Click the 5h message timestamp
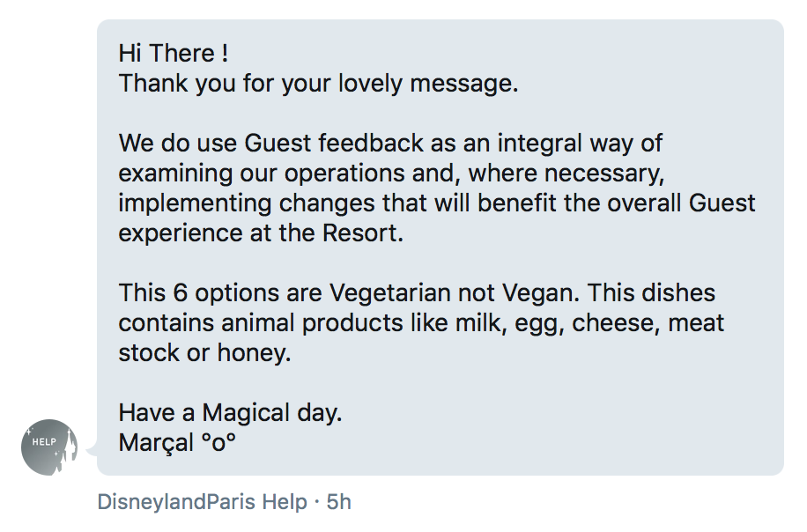807x532 pixels. (338, 502)
